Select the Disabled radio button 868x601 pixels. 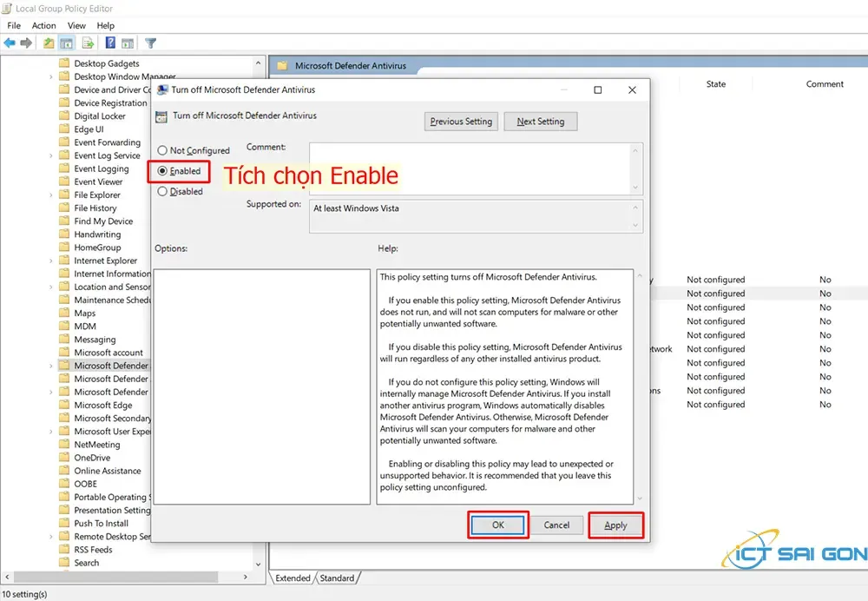162,191
